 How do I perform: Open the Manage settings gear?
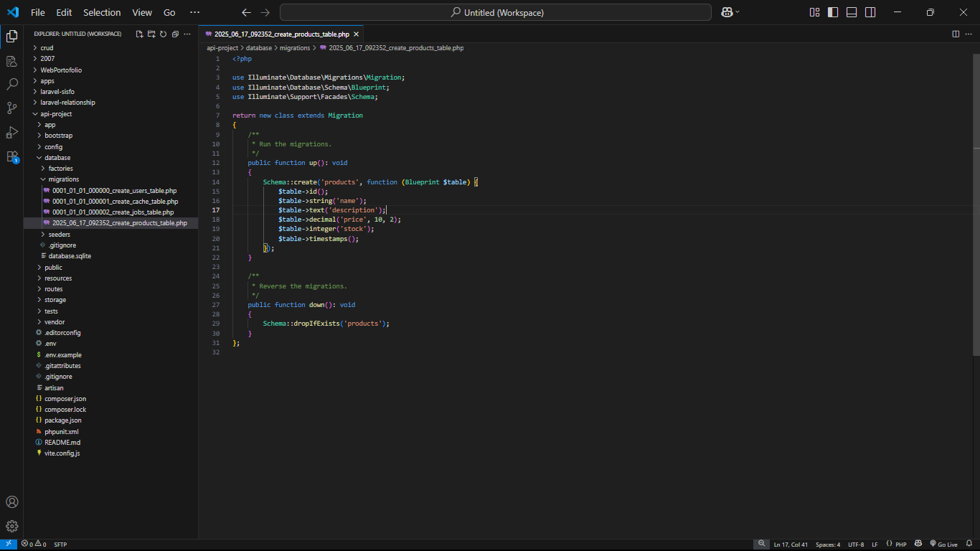pos(11,526)
